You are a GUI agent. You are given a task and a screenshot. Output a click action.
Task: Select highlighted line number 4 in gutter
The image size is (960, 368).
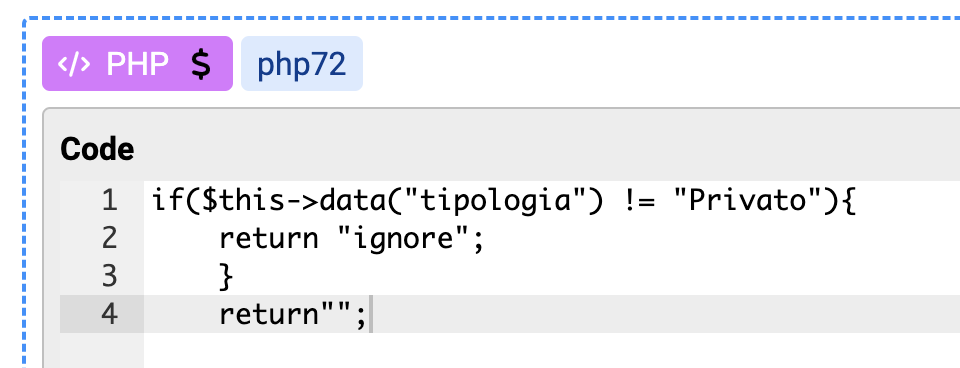coord(109,314)
